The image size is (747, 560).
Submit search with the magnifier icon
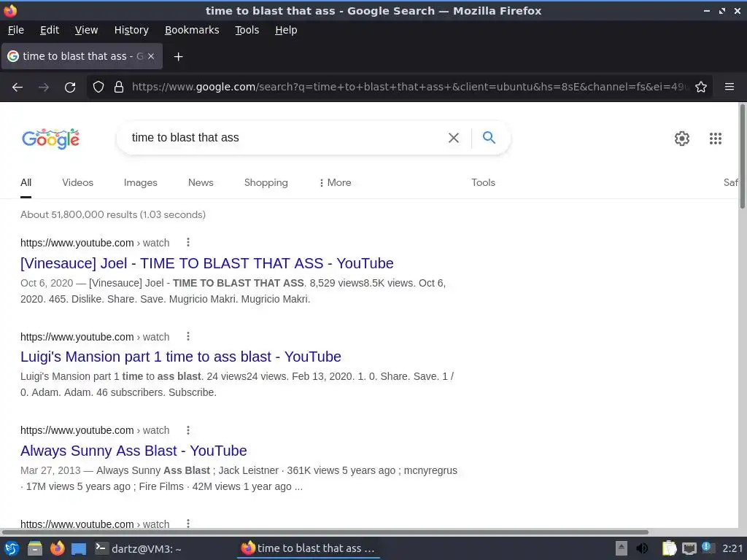[x=489, y=138]
